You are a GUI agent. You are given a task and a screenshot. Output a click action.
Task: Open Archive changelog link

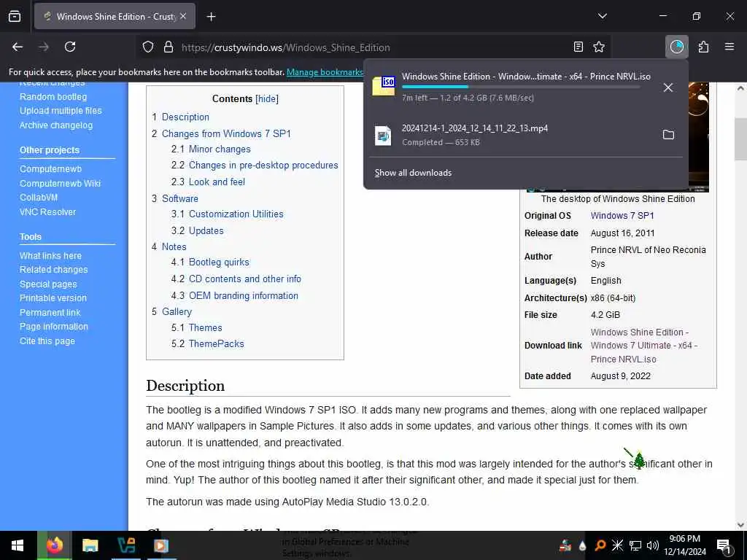click(56, 125)
